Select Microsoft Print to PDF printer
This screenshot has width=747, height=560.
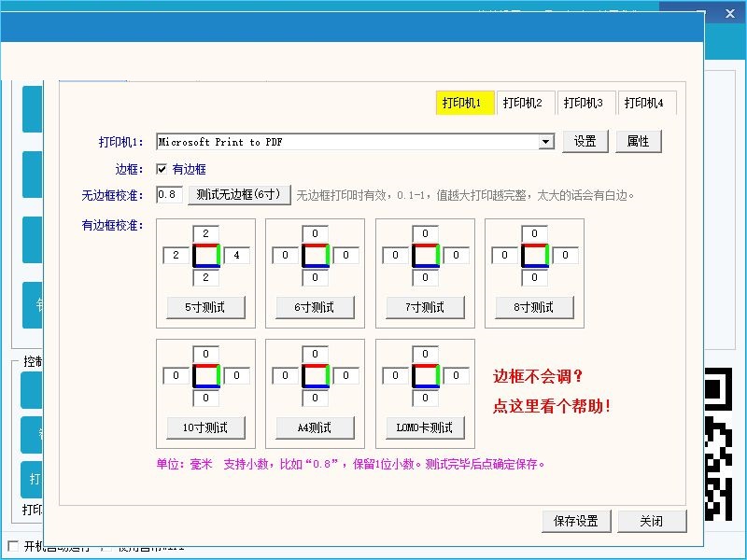pyautogui.click(x=280, y=141)
